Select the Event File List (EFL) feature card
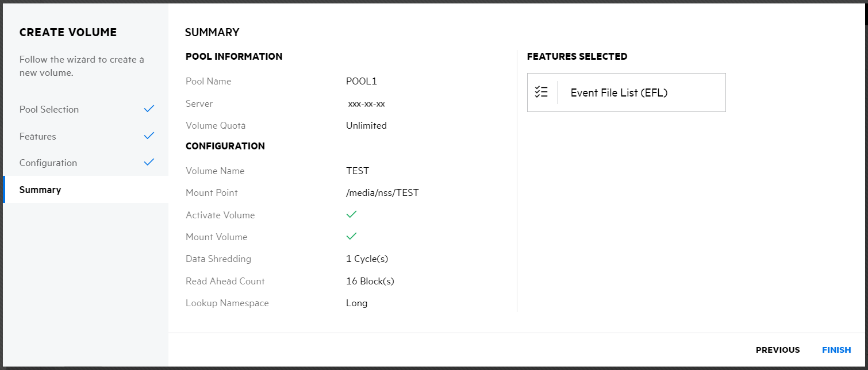The width and height of the screenshot is (868, 370). (626, 92)
